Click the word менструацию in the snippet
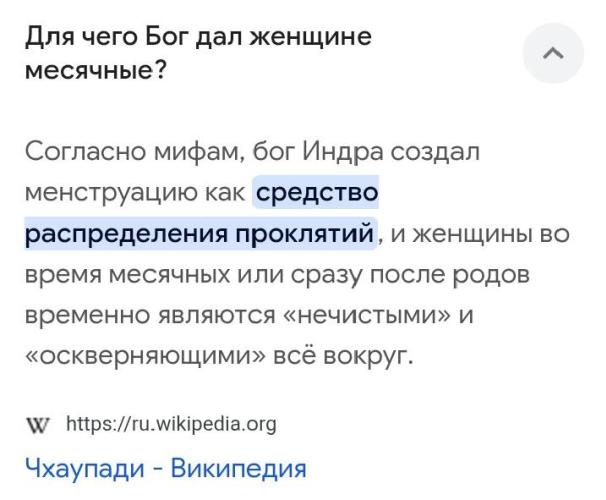606x500 pixels. (112, 192)
